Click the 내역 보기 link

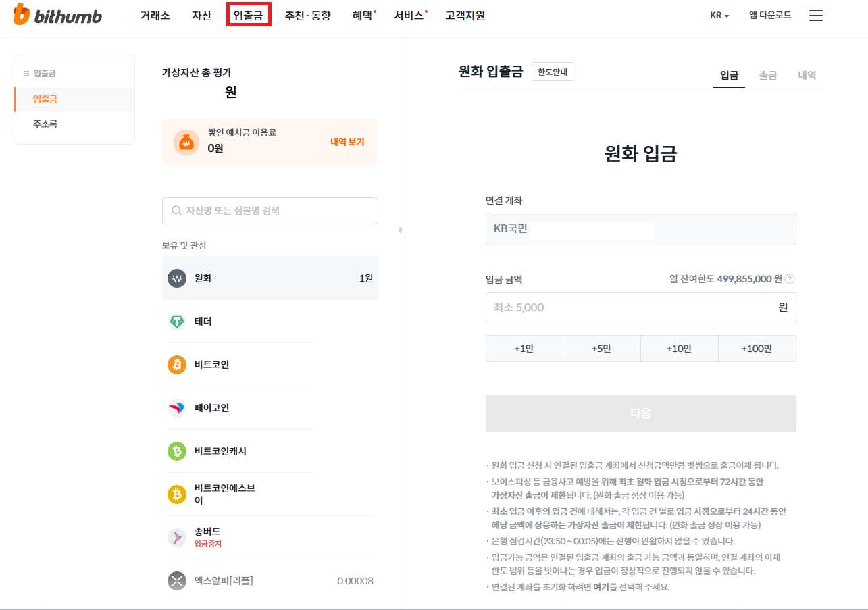coord(347,142)
